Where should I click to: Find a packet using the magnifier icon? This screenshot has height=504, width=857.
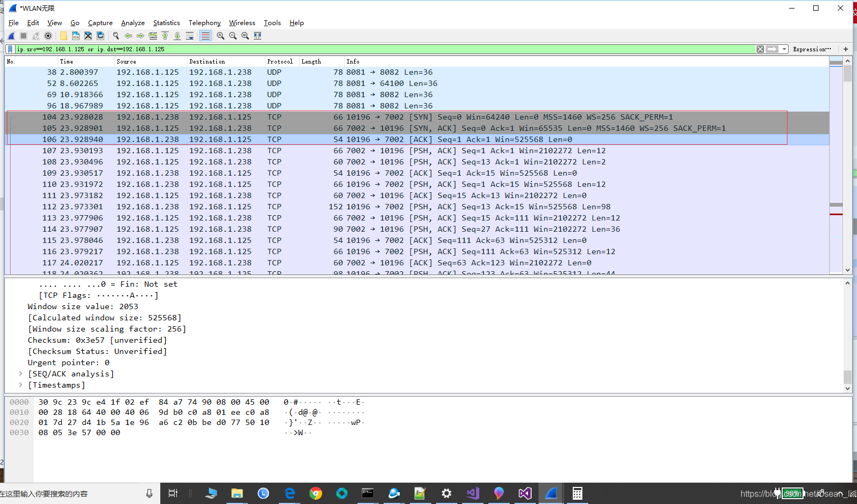point(116,36)
